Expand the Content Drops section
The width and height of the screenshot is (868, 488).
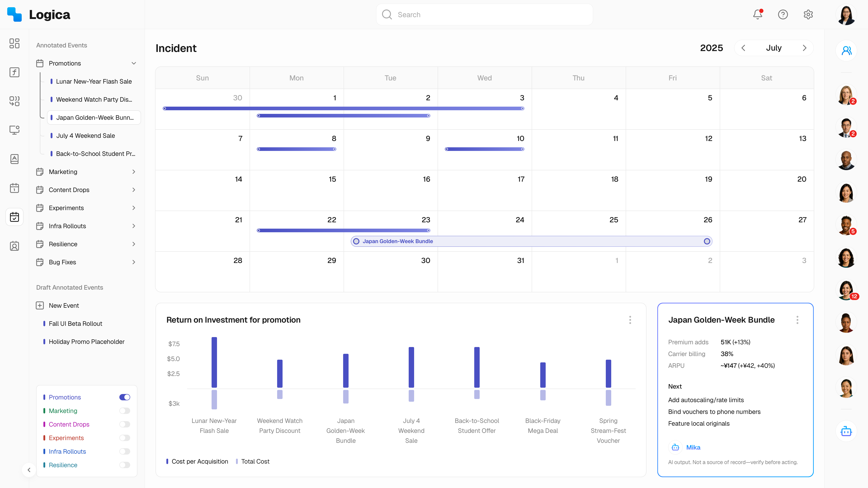134,190
